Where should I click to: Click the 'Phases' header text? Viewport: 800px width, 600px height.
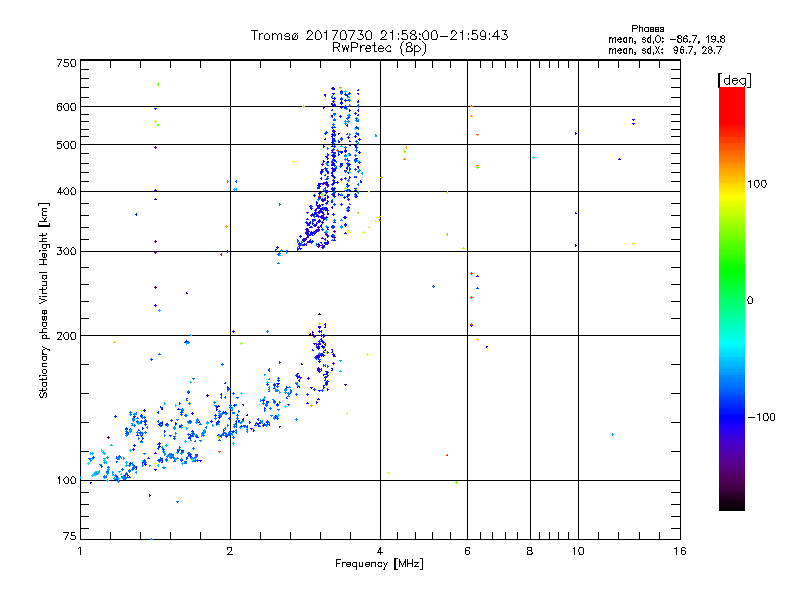click(x=647, y=29)
